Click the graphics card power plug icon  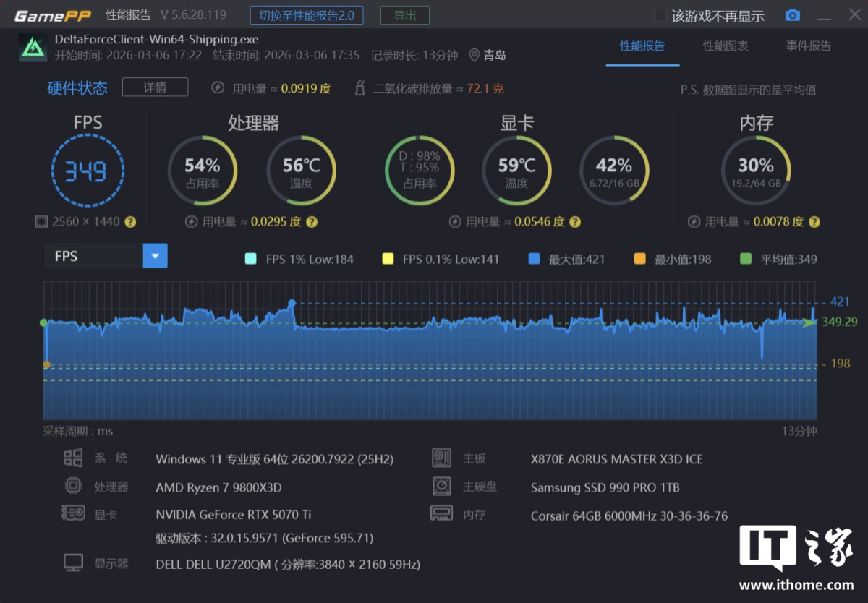[x=455, y=222]
